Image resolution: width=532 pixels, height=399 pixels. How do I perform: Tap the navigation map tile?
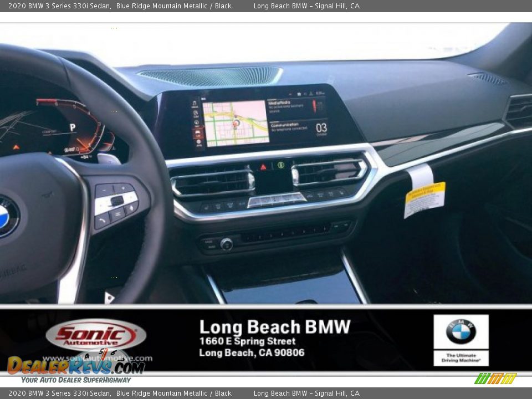(x=236, y=123)
